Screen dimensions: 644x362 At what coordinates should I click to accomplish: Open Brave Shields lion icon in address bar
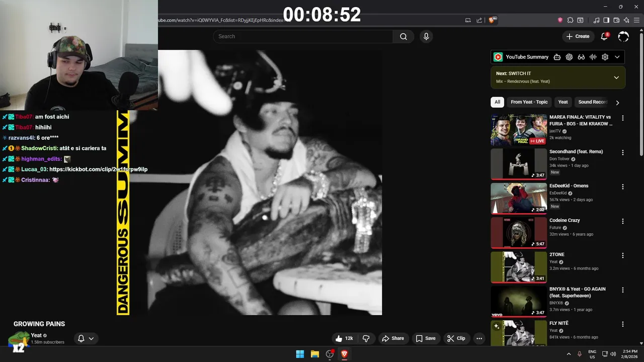click(492, 20)
